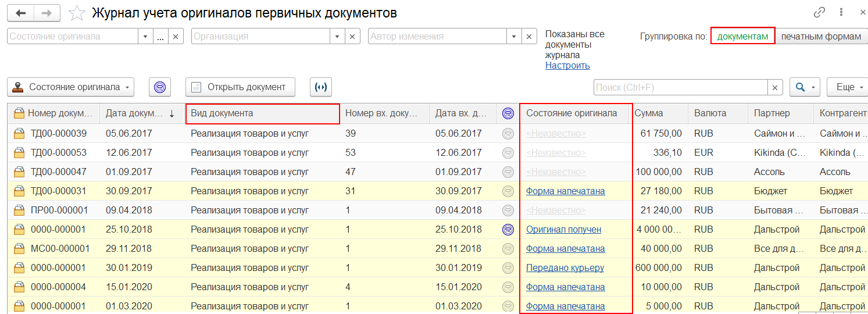The image size is (868, 314).
Task: Click in the Поиск search field
Action: 681,87
